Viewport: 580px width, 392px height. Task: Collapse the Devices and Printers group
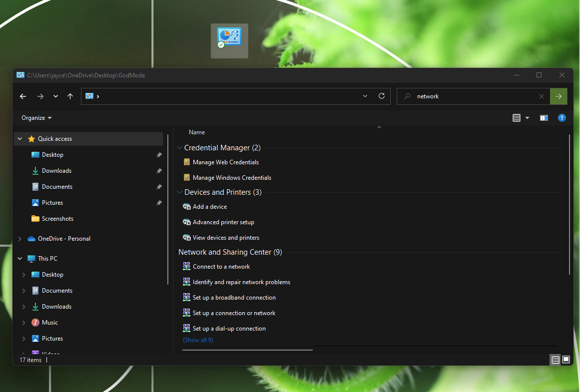pos(179,192)
